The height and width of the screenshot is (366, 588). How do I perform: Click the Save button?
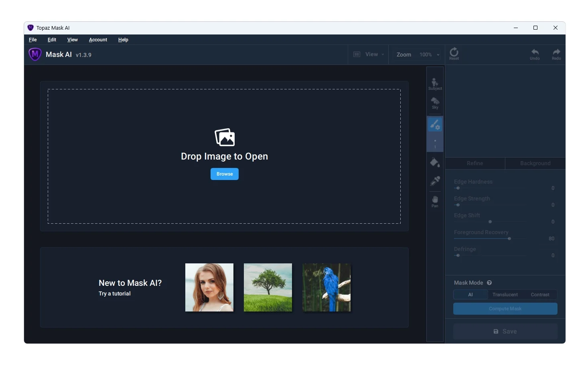[x=505, y=332]
